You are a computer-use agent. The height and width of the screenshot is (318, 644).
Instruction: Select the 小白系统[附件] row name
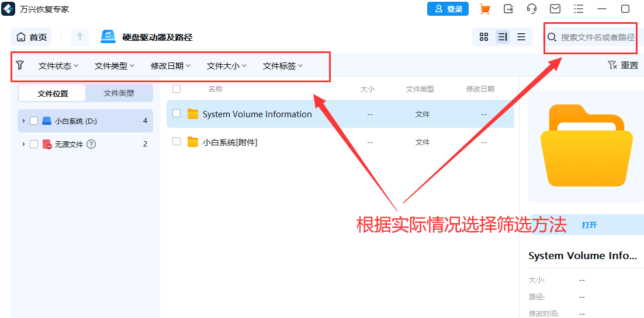click(x=230, y=142)
